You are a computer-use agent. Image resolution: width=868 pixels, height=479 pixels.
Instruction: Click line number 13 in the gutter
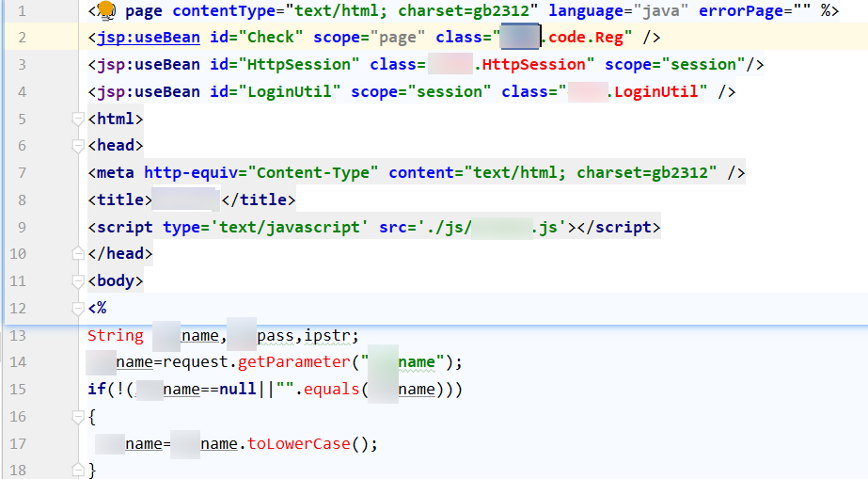[18, 336]
